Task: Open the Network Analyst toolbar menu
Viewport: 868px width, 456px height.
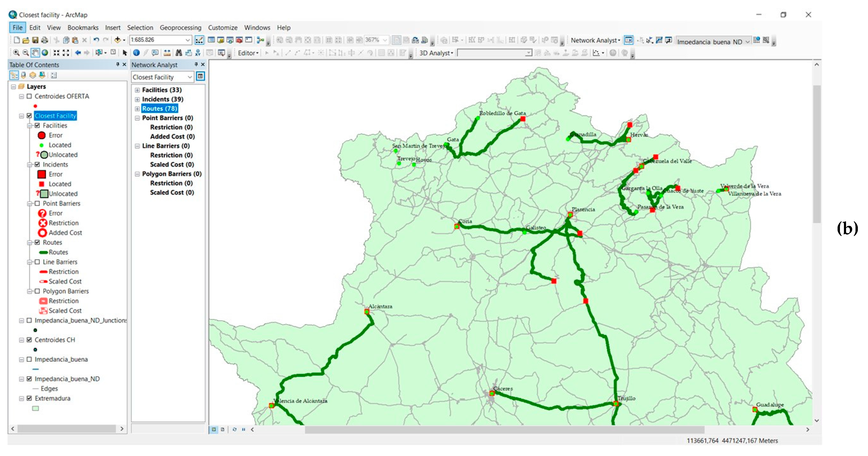Action: (595, 40)
